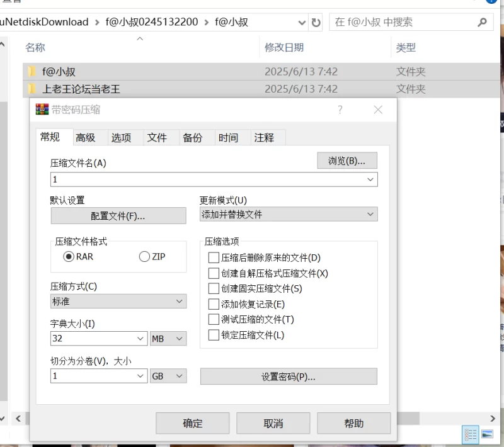This screenshot has height=447, width=504.
Task: Click the Explorer horizontal scrollbar thumb
Action: [408, 419]
